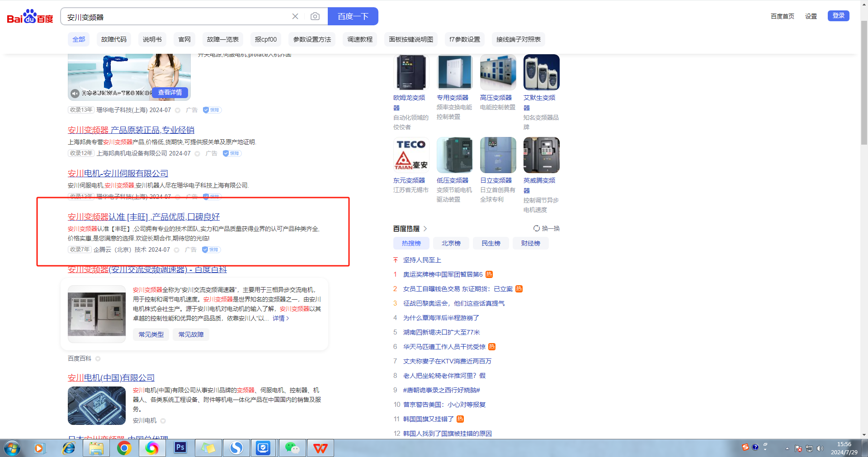Switch to 民生榜 hot list tab
This screenshot has width=868, height=457.
491,243
